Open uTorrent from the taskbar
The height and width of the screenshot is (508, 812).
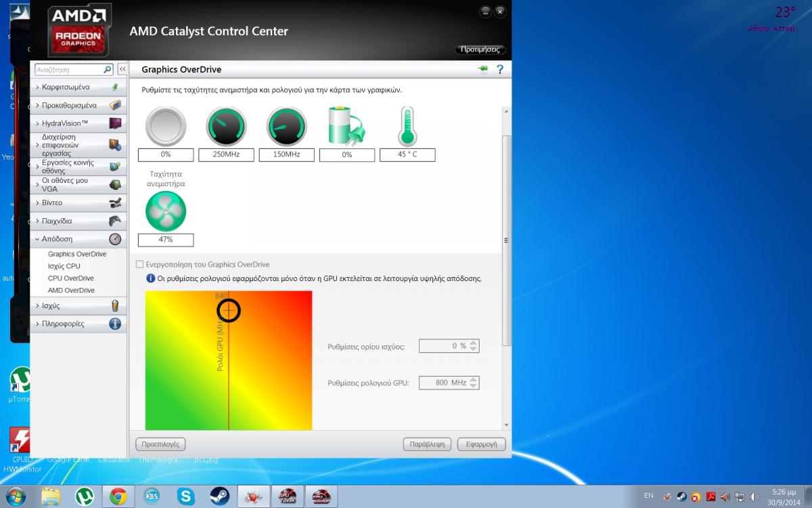point(84,496)
